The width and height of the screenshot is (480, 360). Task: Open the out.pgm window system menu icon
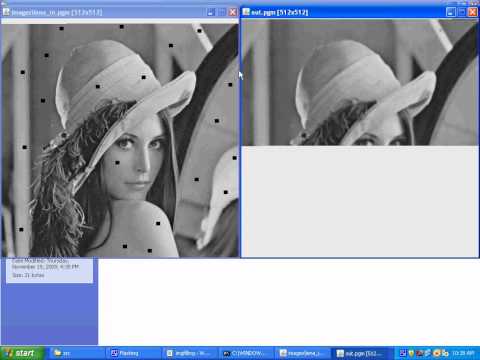click(246, 12)
